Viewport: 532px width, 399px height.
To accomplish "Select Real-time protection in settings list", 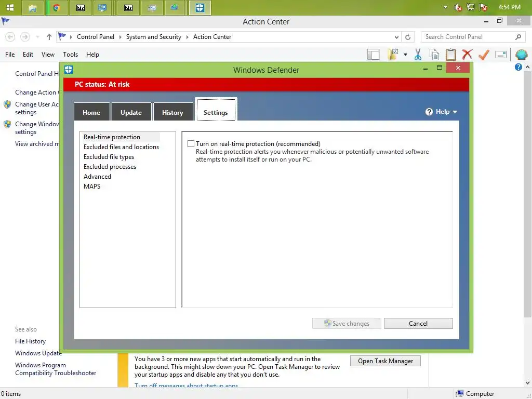I will 112,137.
